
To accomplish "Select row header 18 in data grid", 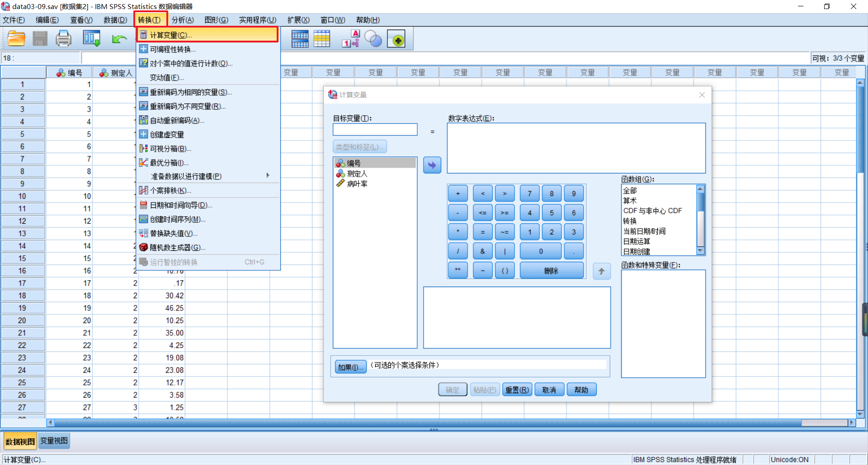I will [23, 296].
